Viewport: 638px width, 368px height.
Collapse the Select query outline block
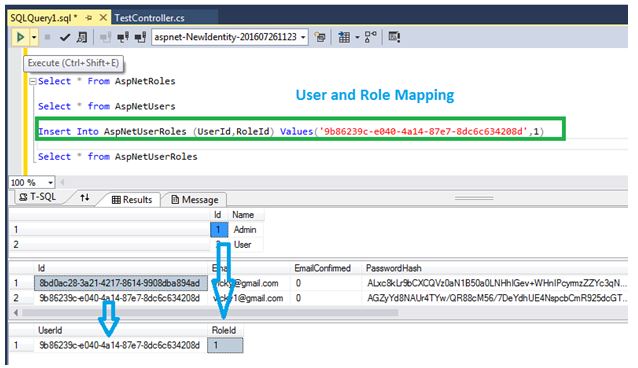(x=33, y=81)
